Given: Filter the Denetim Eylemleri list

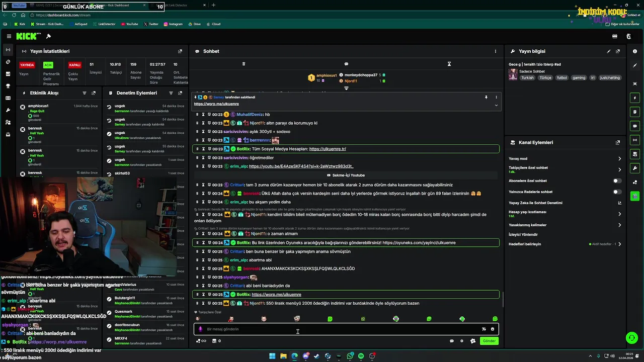Looking at the screenshot, I should [171, 93].
